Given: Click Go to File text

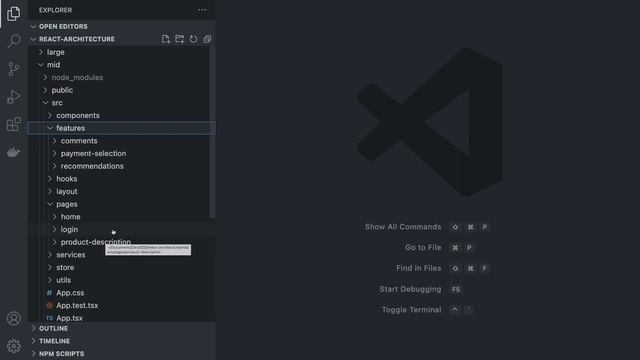Looking at the screenshot, I should (x=423, y=247).
